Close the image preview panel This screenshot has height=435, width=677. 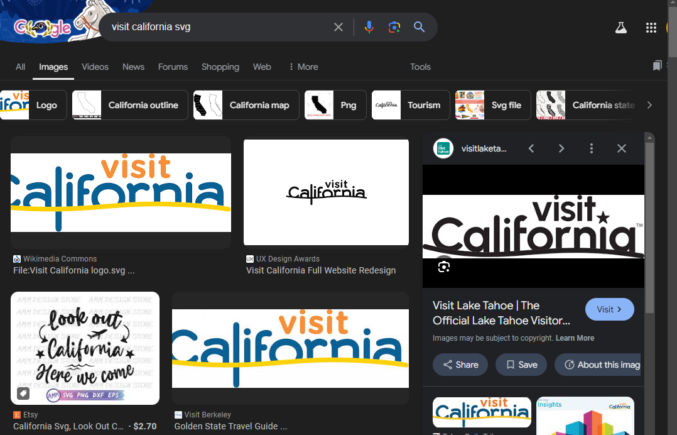coord(621,148)
